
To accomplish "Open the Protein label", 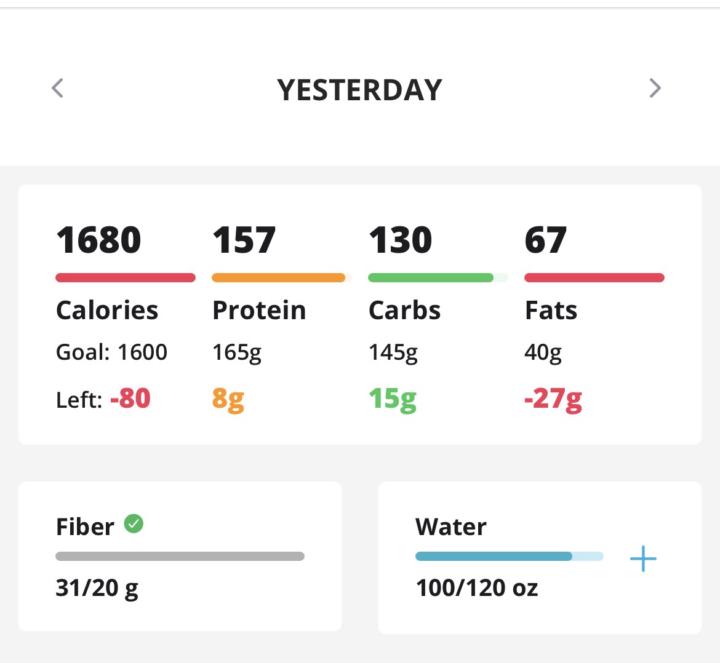I will click(259, 310).
